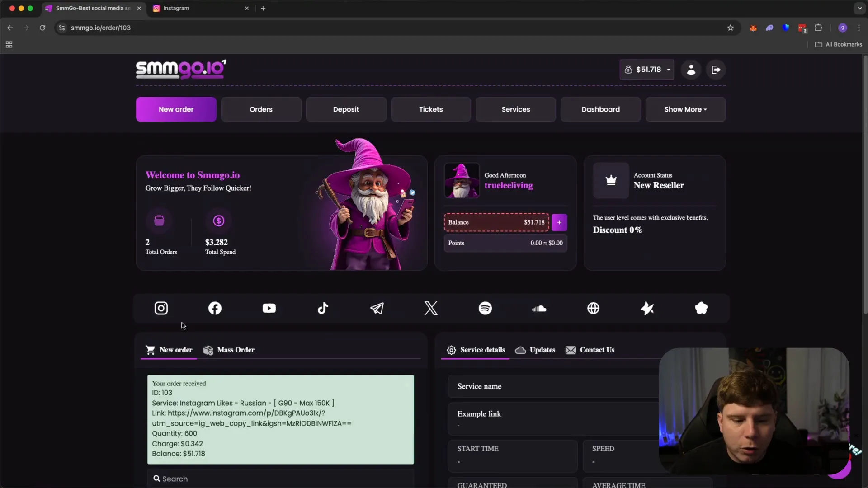The width and height of the screenshot is (868, 488).
Task: Click the plus button beside Balance
Action: click(x=559, y=222)
